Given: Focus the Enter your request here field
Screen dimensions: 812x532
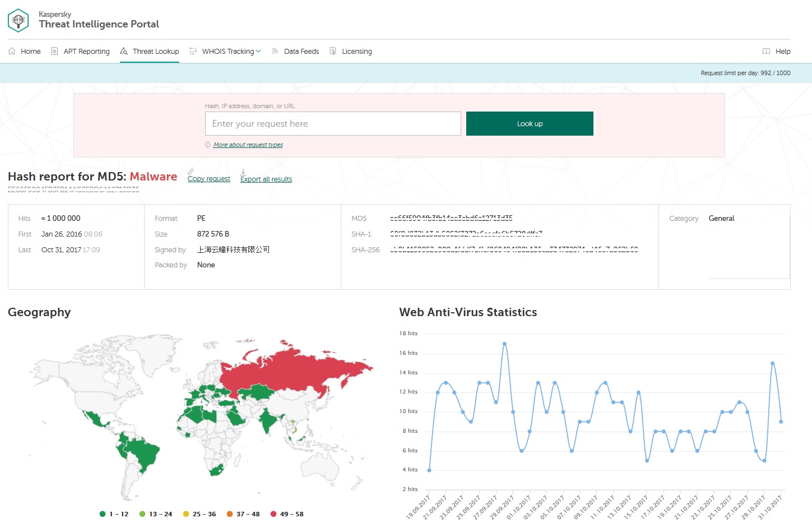Looking at the screenshot, I should point(333,123).
